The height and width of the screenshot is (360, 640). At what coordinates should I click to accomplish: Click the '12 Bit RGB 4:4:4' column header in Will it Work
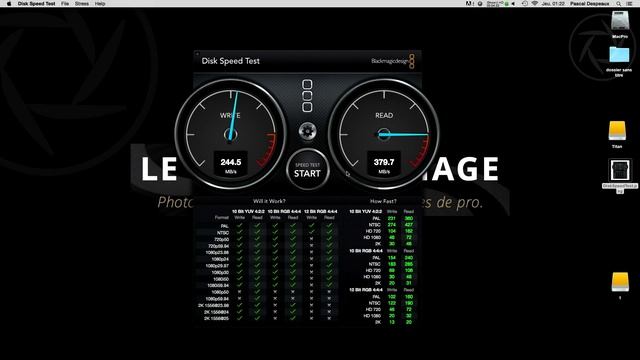pos(320,211)
